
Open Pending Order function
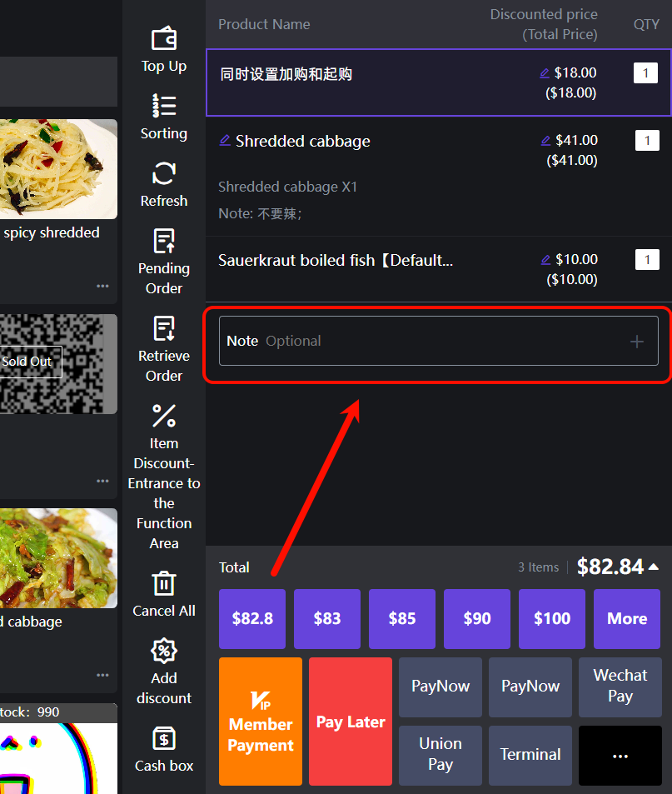tap(164, 242)
